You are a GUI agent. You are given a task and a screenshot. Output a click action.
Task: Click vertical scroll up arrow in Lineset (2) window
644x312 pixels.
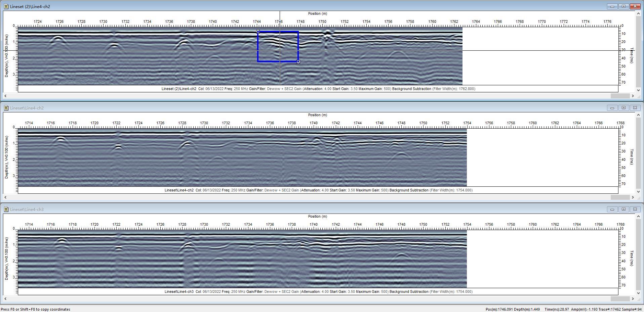point(638,13)
